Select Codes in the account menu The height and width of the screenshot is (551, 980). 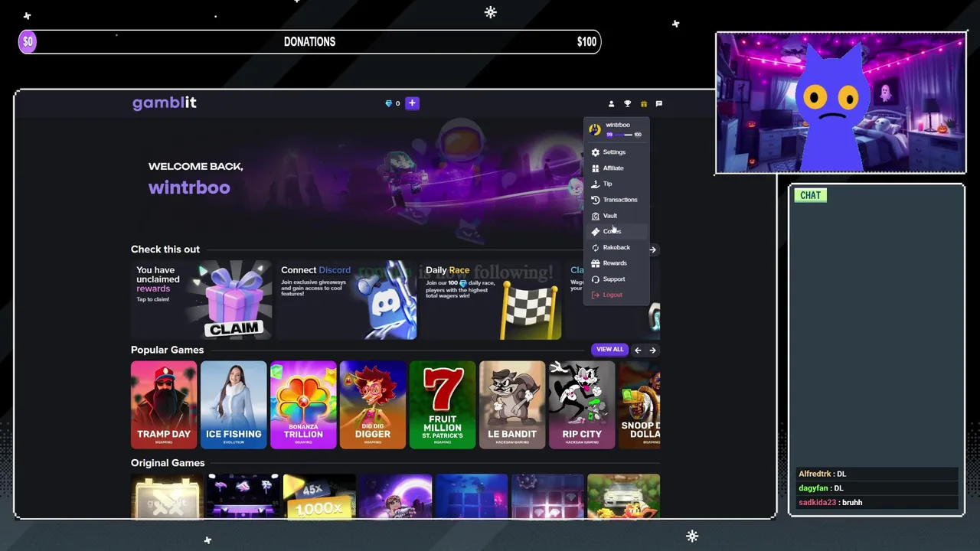[616, 231]
